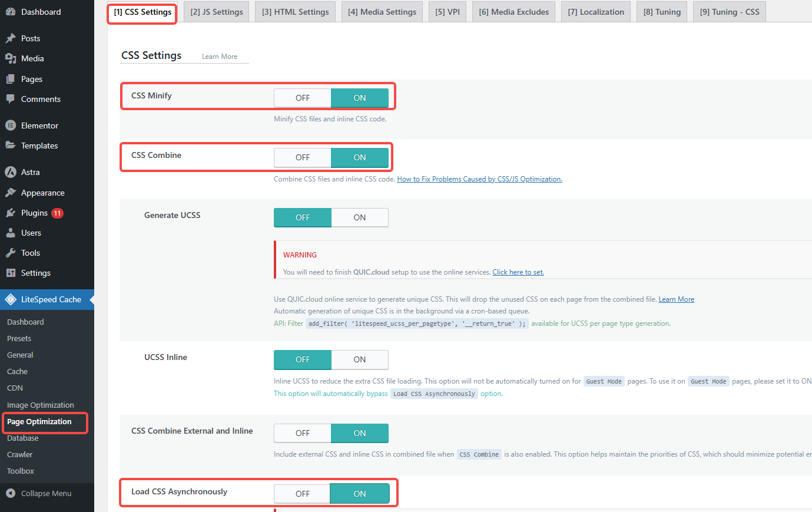Collapse the admin menu

[x=41, y=493]
